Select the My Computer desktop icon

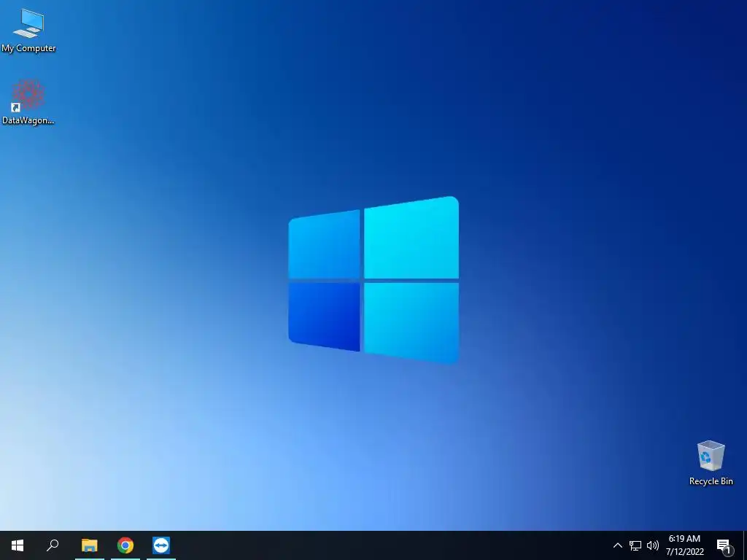(28, 31)
